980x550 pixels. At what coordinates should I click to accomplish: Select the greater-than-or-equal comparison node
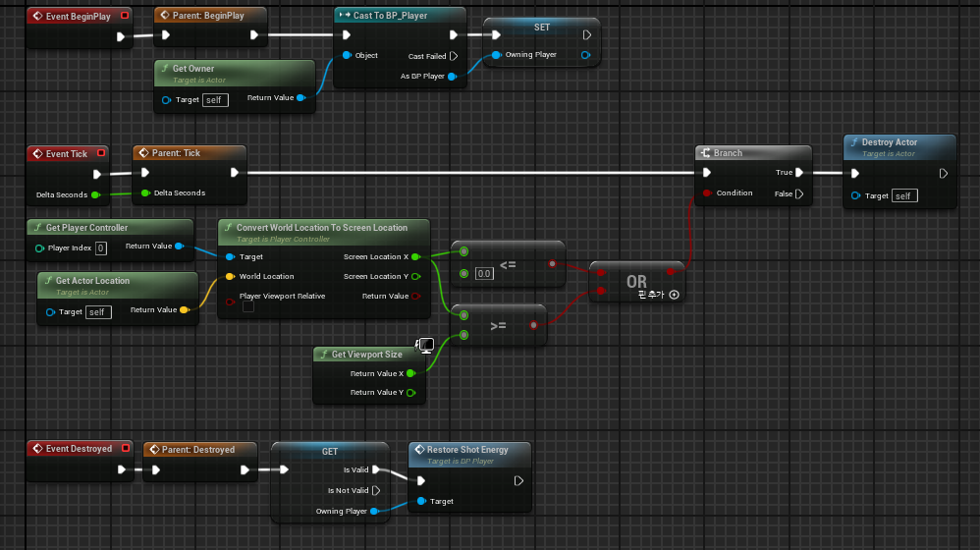(498, 326)
